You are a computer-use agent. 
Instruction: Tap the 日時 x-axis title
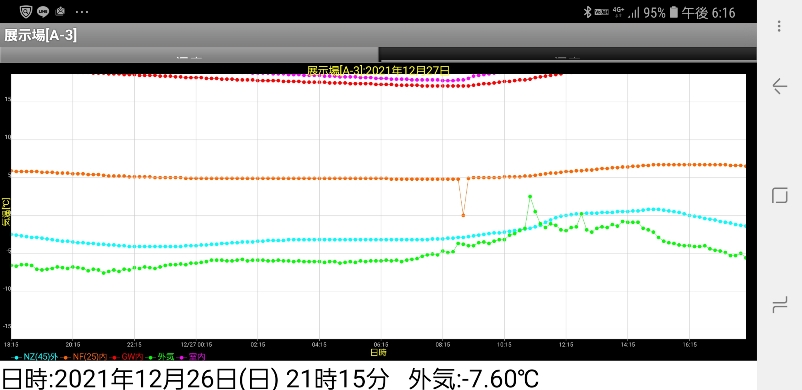tap(378, 353)
